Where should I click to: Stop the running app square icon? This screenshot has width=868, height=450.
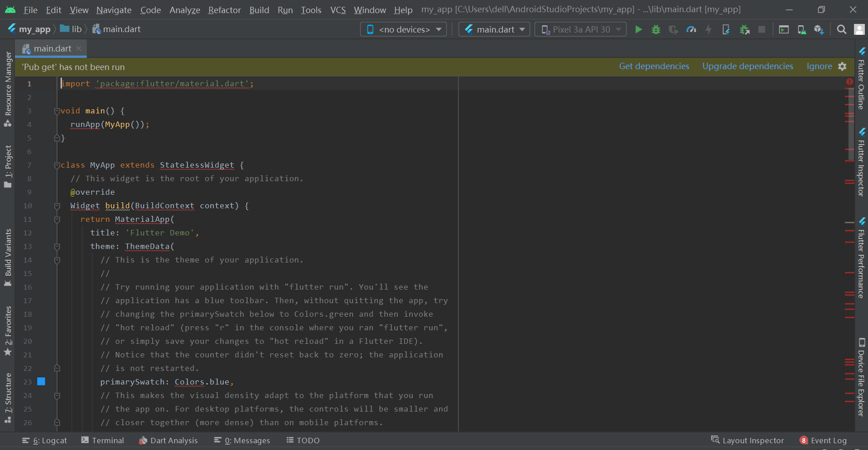[x=762, y=29]
